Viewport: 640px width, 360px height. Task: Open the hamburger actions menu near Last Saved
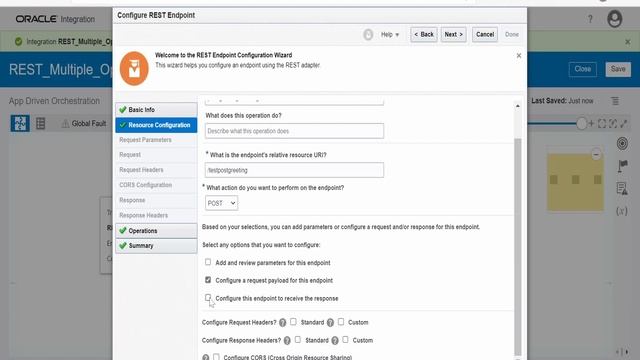615,101
